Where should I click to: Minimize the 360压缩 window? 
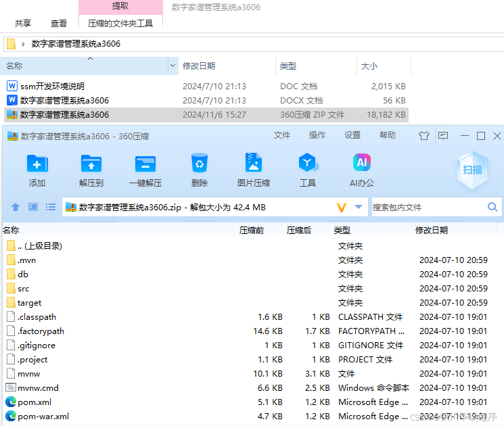click(x=465, y=136)
